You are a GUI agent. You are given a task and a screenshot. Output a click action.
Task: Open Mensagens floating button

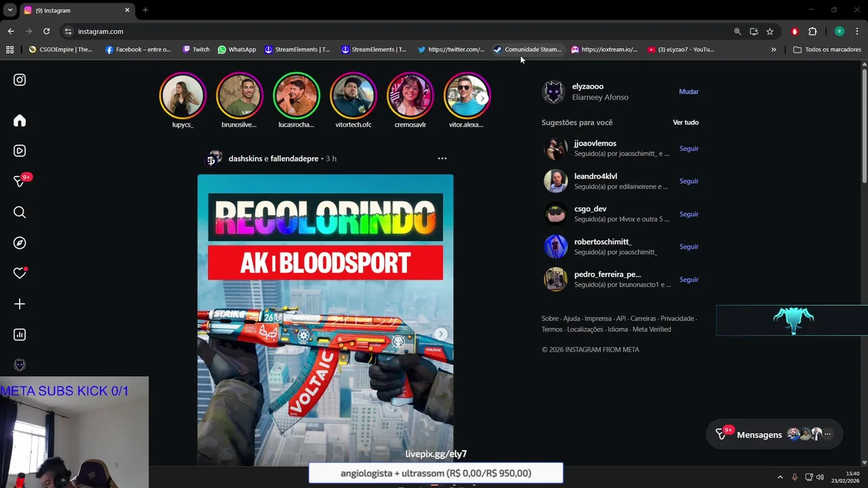pyautogui.click(x=774, y=434)
